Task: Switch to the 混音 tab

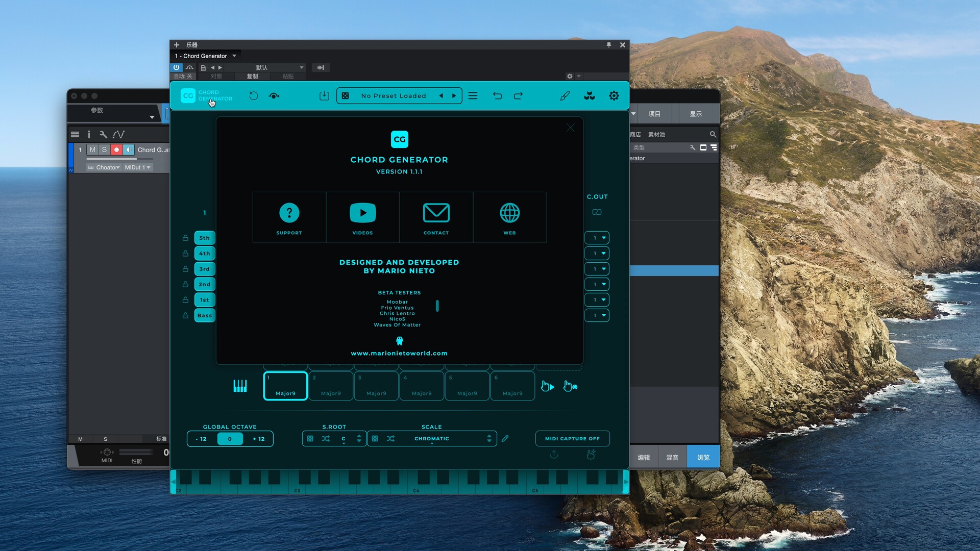Action: pos(672,457)
